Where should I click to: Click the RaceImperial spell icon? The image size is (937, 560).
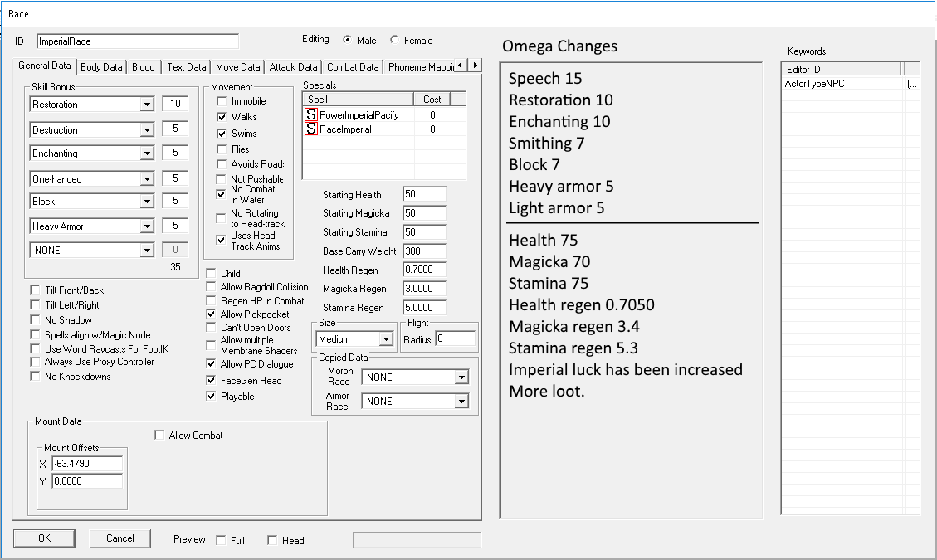311,129
